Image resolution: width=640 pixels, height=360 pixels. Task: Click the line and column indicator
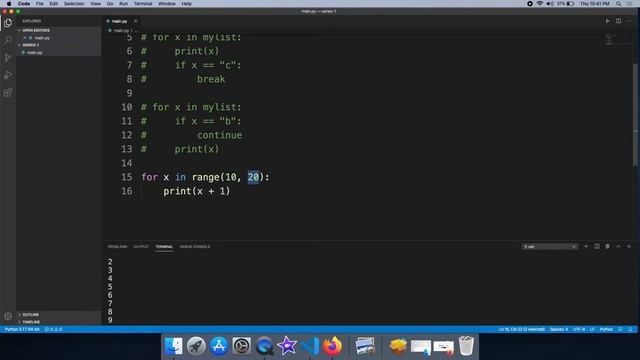(522, 329)
